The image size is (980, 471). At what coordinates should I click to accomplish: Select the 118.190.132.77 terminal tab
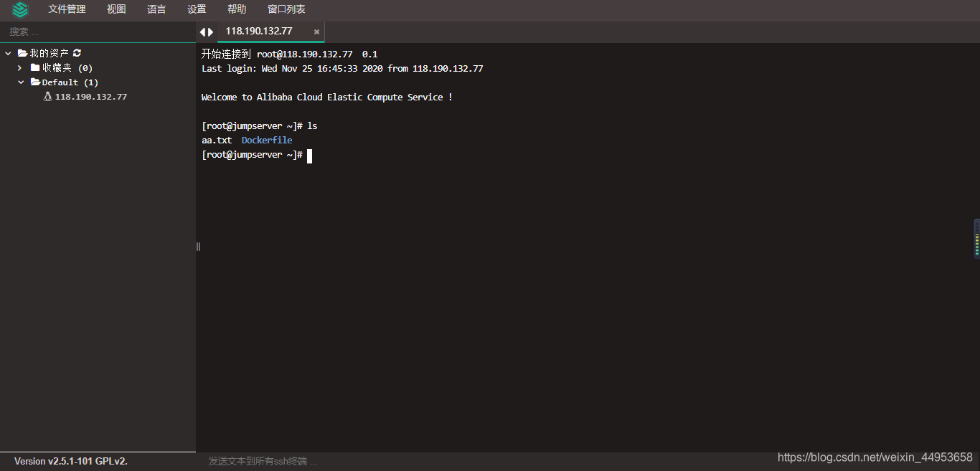pyautogui.click(x=259, y=32)
